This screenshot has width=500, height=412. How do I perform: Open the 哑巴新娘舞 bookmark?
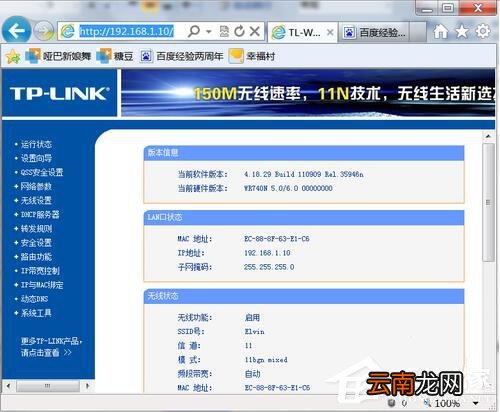click(58, 56)
